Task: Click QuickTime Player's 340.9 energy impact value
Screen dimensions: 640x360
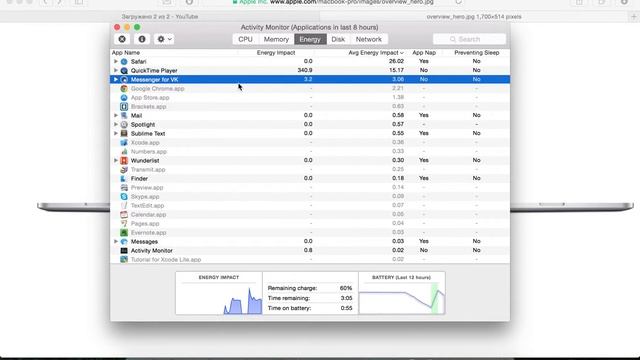Action: tap(304, 70)
